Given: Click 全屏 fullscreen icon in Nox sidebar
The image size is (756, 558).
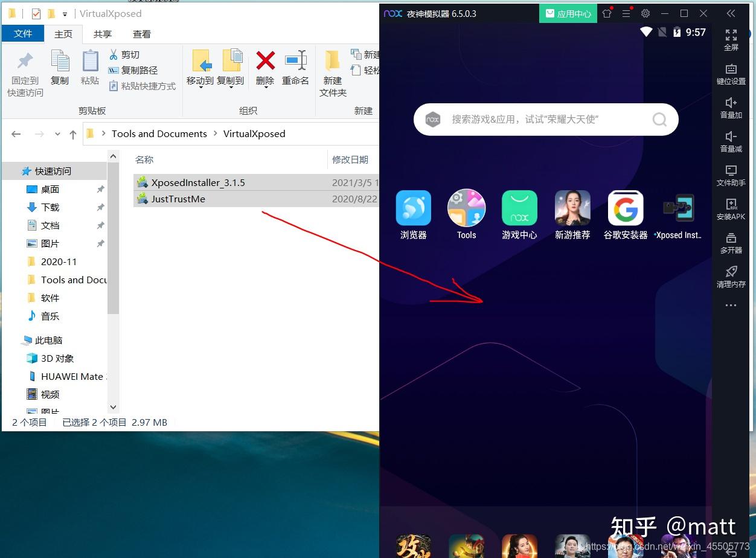Looking at the screenshot, I should [731, 39].
